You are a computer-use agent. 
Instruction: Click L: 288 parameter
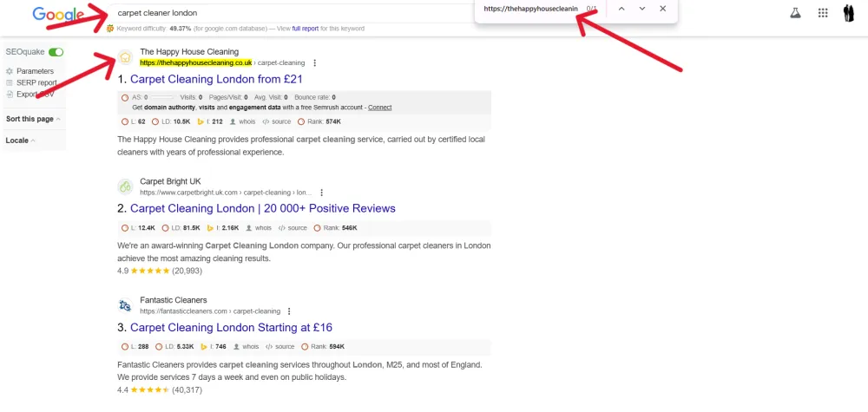coord(135,347)
